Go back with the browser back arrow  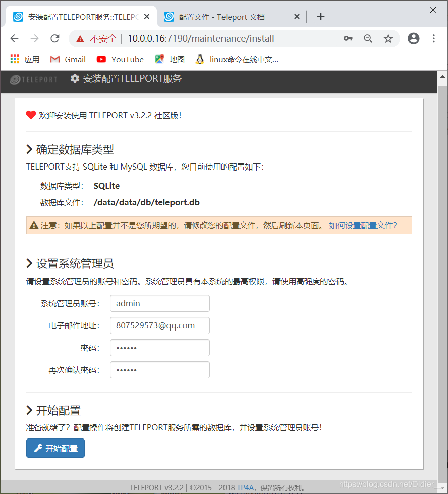click(x=15, y=38)
